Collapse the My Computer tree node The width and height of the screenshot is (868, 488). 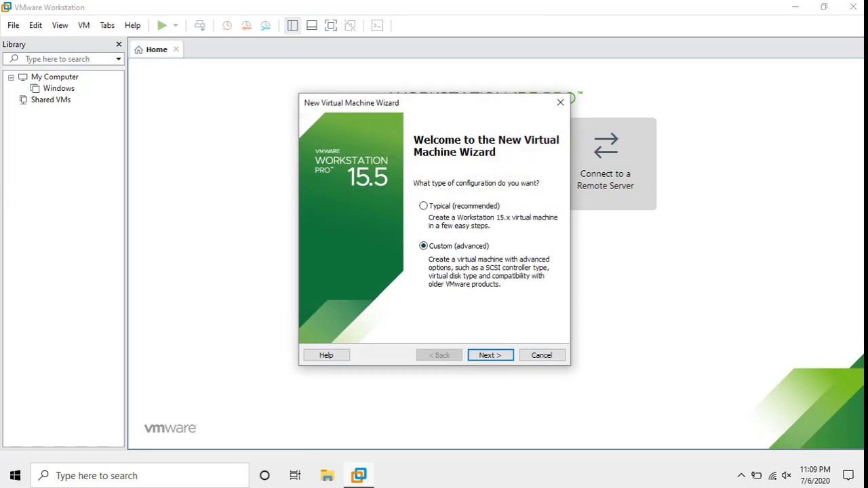11,77
